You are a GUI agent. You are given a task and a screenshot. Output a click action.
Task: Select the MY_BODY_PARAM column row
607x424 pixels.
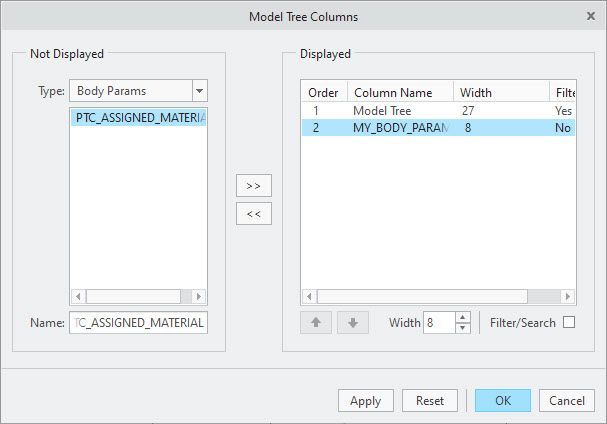coord(400,129)
